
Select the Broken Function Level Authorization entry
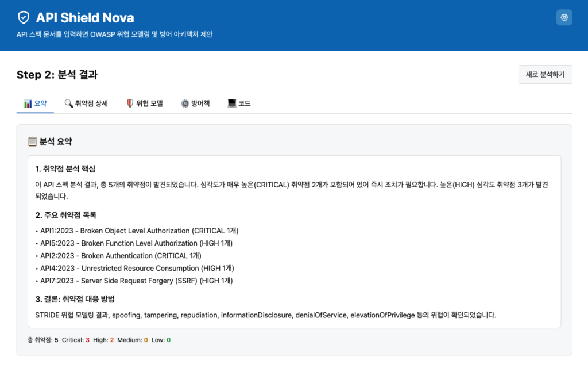(136, 243)
